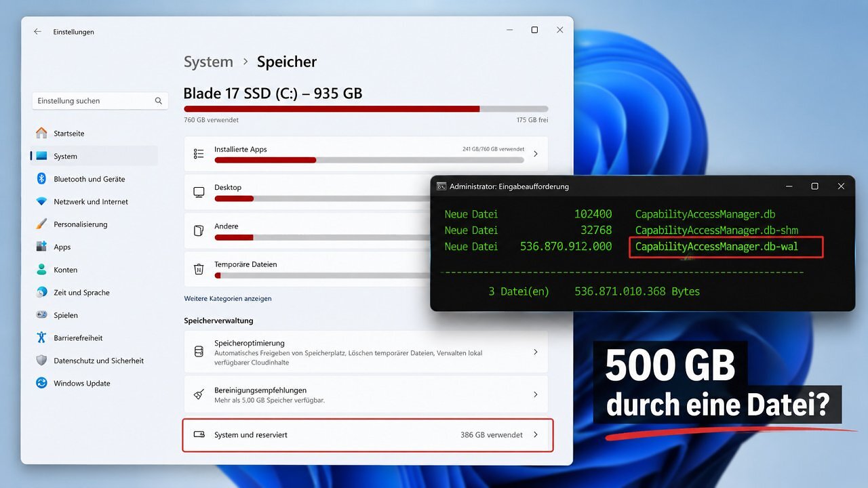
Task: Click the Blade 17 SSD usage bar
Action: click(x=366, y=108)
